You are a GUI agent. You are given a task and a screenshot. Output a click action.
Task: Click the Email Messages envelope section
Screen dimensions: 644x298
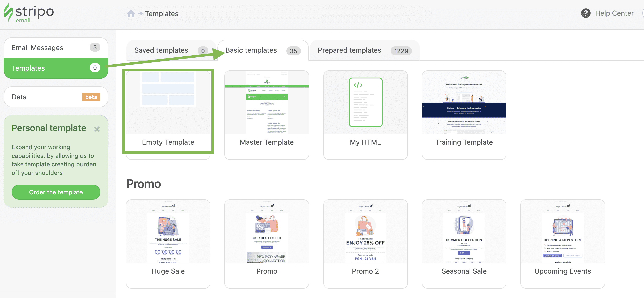38,47
